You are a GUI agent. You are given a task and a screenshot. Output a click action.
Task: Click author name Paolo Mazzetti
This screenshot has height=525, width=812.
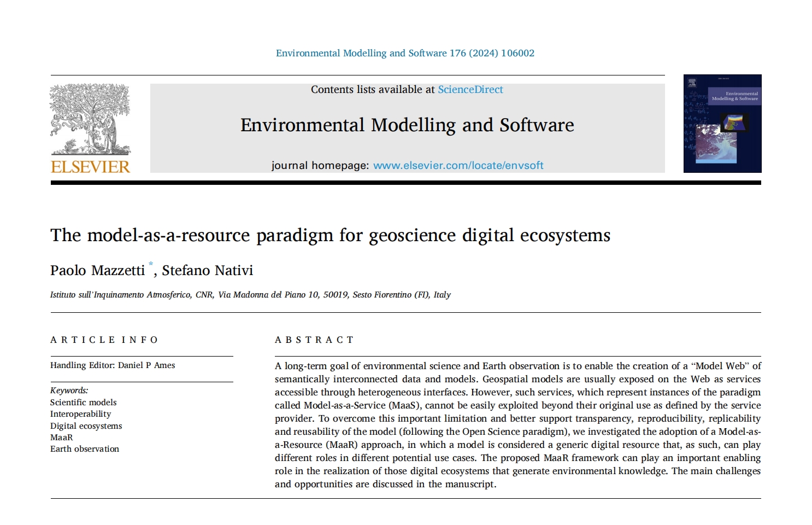tap(97, 271)
